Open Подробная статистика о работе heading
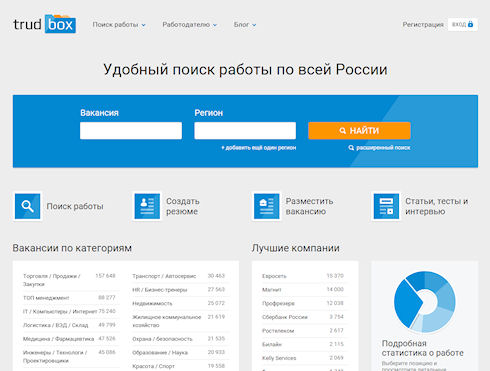Image resolution: width=490 pixels, height=371 pixels. [x=422, y=348]
